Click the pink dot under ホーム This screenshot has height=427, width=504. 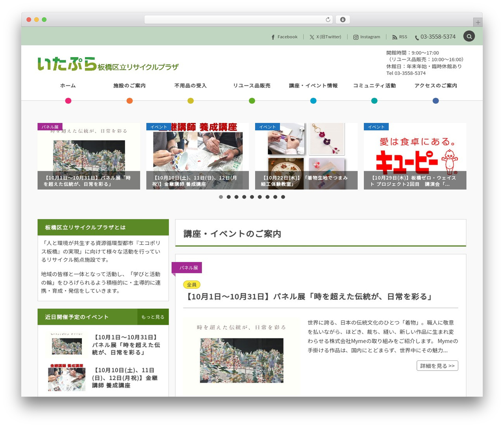(x=68, y=101)
